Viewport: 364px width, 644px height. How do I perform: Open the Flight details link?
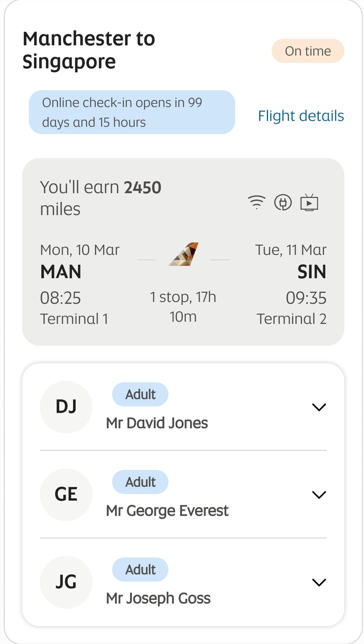tap(301, 116)
